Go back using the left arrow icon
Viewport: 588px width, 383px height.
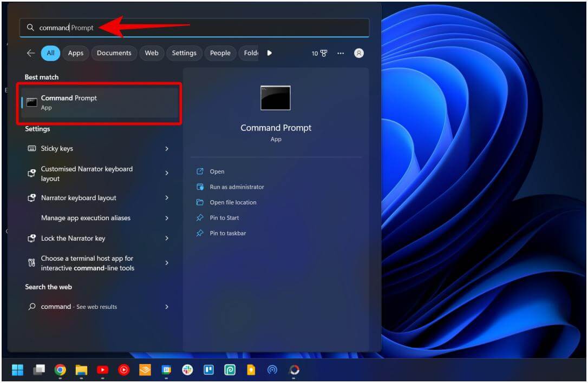31,53
